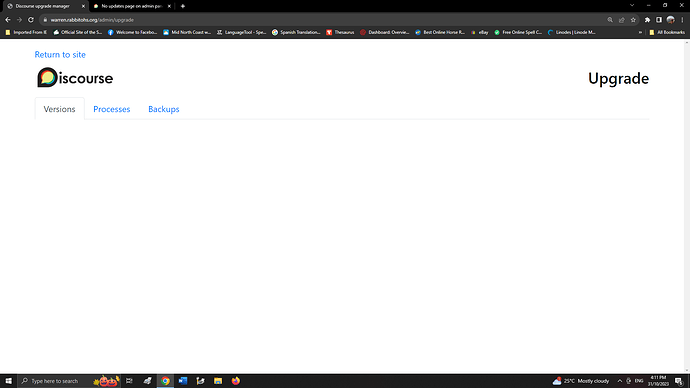Expand hidden bookmarks chevron
Viewport: 690px width, 388px height.
[x=640, y=32]
